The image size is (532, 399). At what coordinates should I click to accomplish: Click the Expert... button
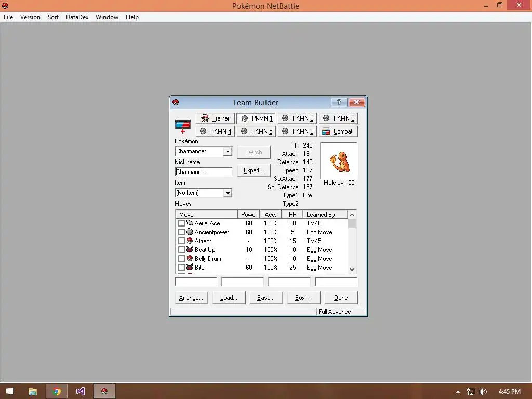coord(254,170)
